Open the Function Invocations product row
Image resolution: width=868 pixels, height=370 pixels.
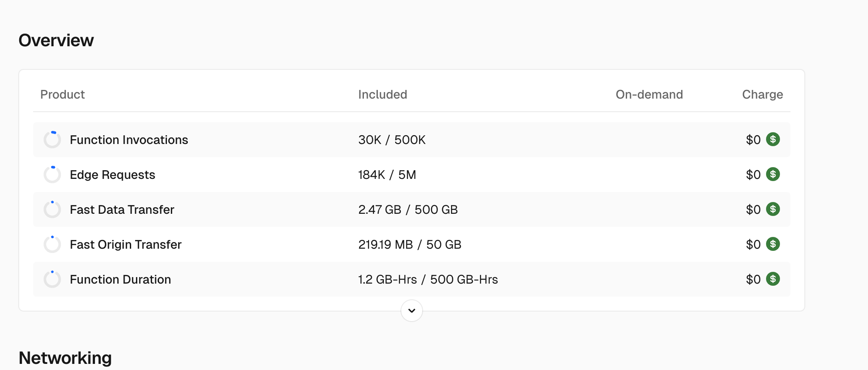point(129,140)
